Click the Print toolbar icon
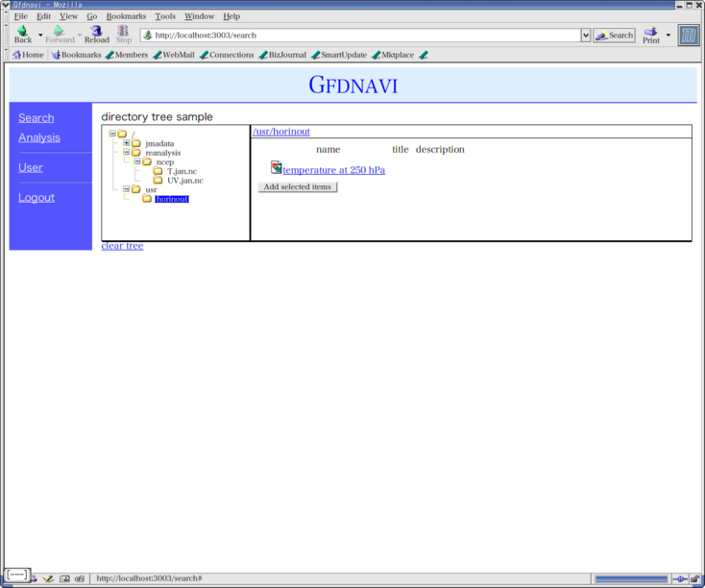The height and width of the screenshot is (588, 705). (x=650, y=34)
